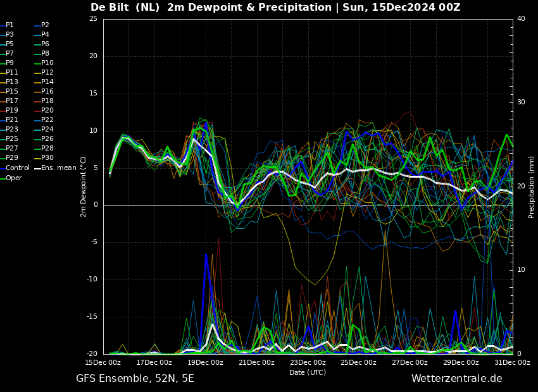Click the P10 legend color line
Screen dimensions: 538x392
[x=38, y=63]
